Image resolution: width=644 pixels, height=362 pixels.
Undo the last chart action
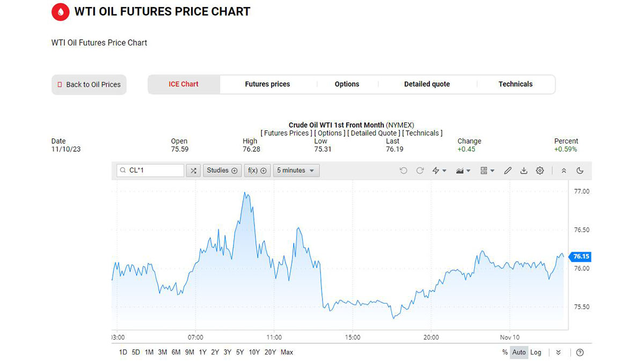pos(404,171)
